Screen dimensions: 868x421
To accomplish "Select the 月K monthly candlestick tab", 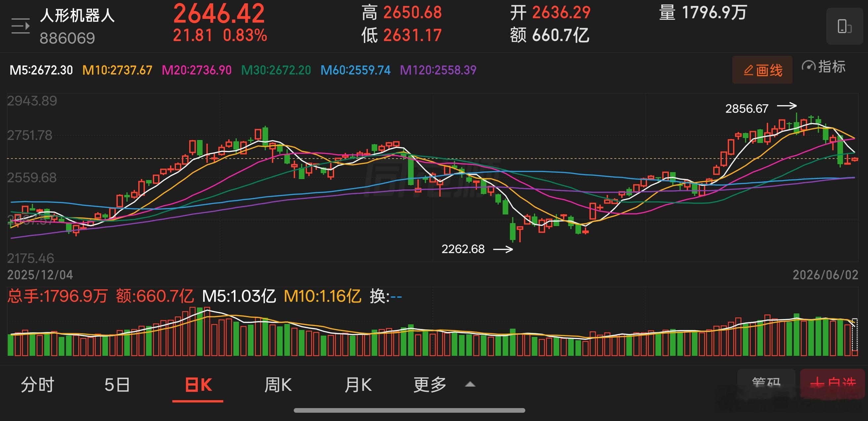I will tap(358, 385).
